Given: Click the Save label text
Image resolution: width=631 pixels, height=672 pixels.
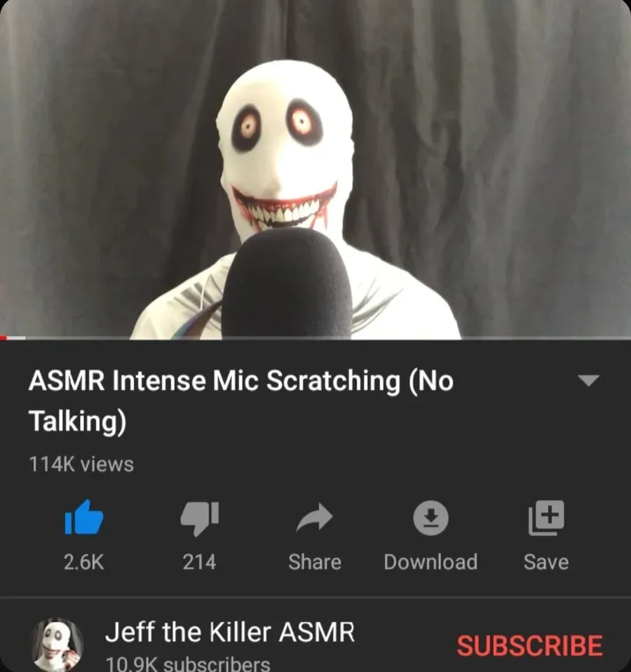Looking at the screenshot, I should pyautogui.click(x=546, y=562).
